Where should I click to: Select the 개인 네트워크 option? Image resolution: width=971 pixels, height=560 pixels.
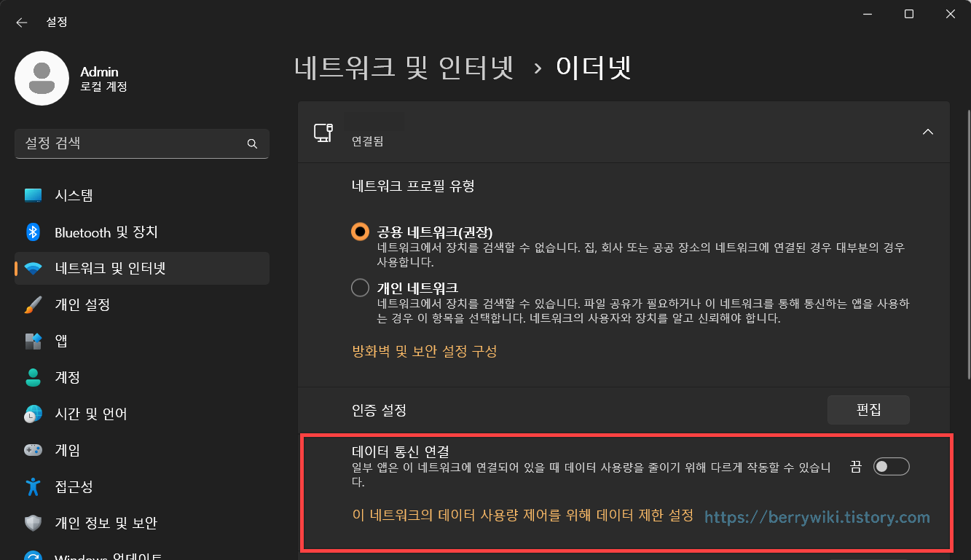[360, 288]
